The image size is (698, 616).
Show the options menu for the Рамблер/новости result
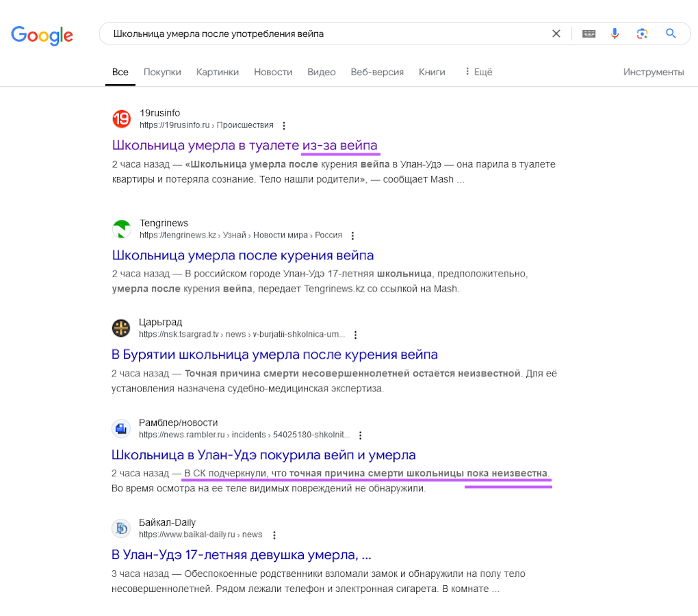pos(360,435)
